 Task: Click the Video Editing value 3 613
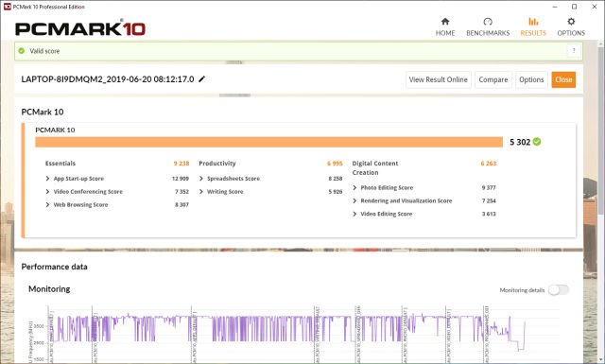(x=489, y=214)
